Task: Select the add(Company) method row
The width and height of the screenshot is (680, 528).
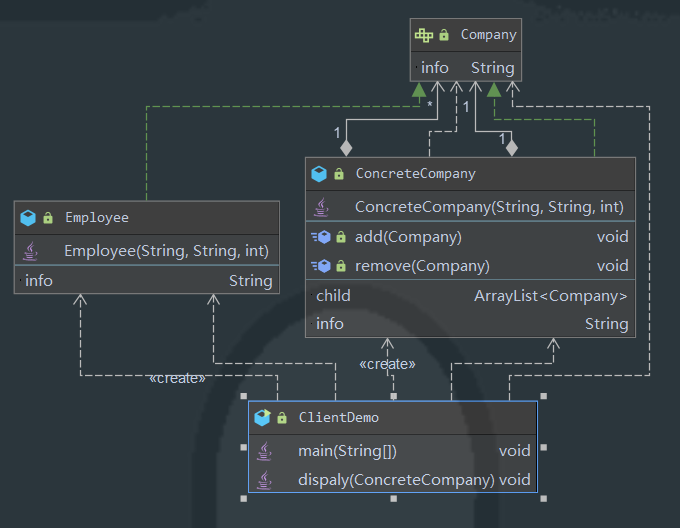Action: [471, 237]
